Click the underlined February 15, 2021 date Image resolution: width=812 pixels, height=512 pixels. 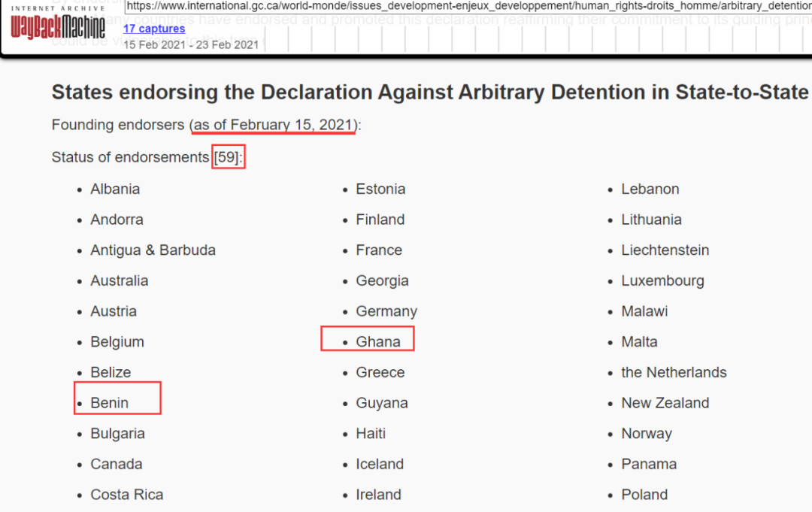pyautogui.click(x=274, y=125)
